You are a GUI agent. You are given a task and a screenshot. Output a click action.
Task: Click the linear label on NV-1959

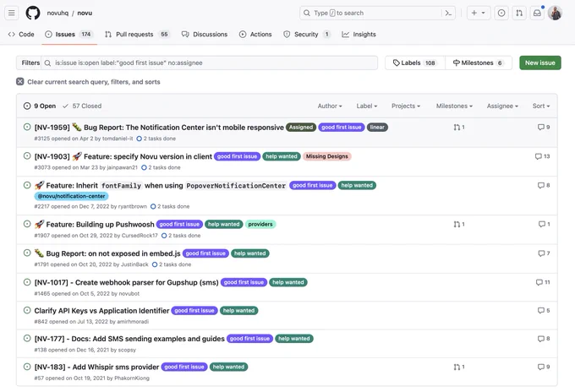377,127
